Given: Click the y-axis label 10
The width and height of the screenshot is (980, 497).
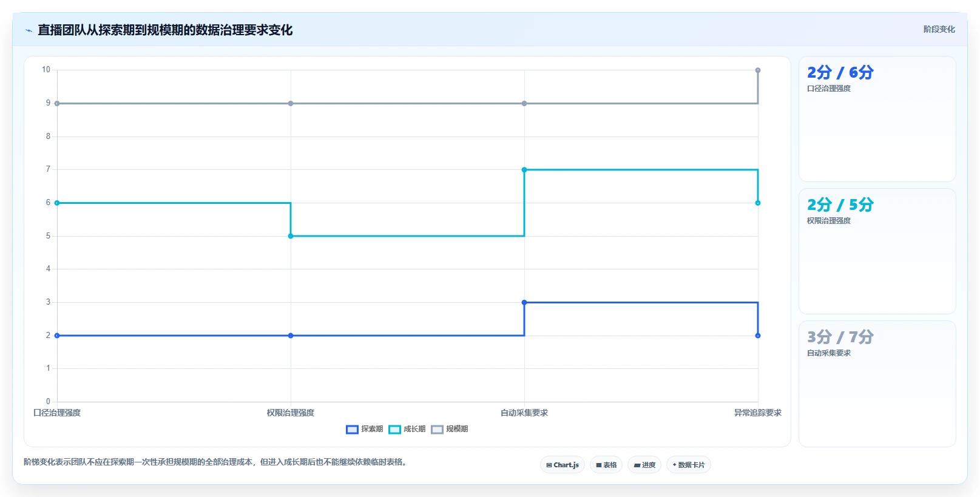Looking at the screenshot, I should (46, 70).
